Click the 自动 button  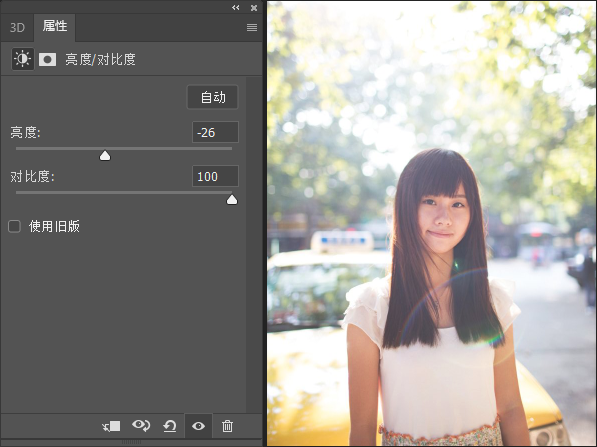pos(213,97)
